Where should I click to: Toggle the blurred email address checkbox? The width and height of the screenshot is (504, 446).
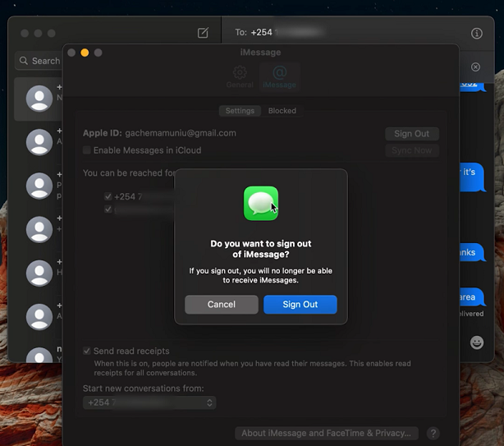pyautogui.click(x=108, y=209)
